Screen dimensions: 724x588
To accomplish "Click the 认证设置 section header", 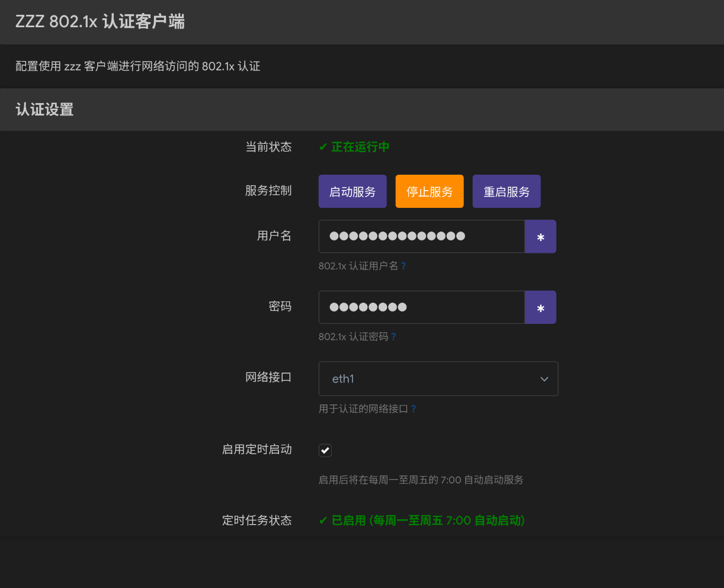I will 44,110.
